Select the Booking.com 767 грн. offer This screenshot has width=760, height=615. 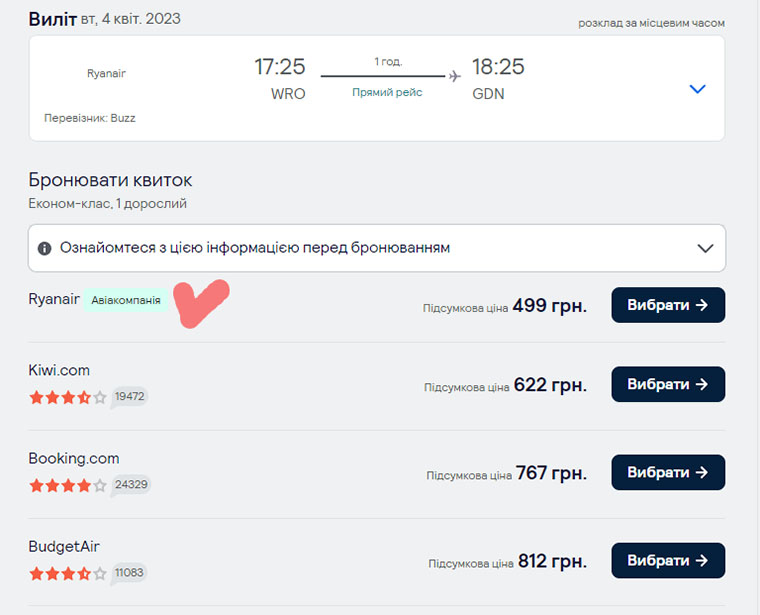pos(668,472)
